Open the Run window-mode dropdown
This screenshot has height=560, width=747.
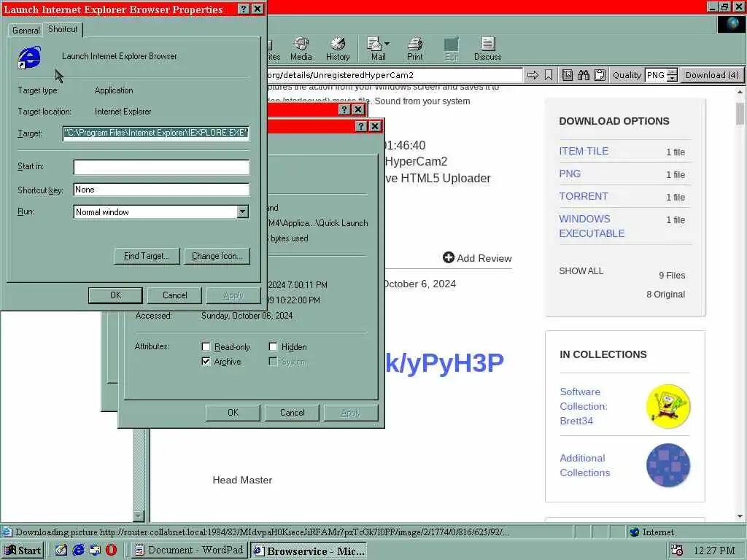(x=242, y=212)
